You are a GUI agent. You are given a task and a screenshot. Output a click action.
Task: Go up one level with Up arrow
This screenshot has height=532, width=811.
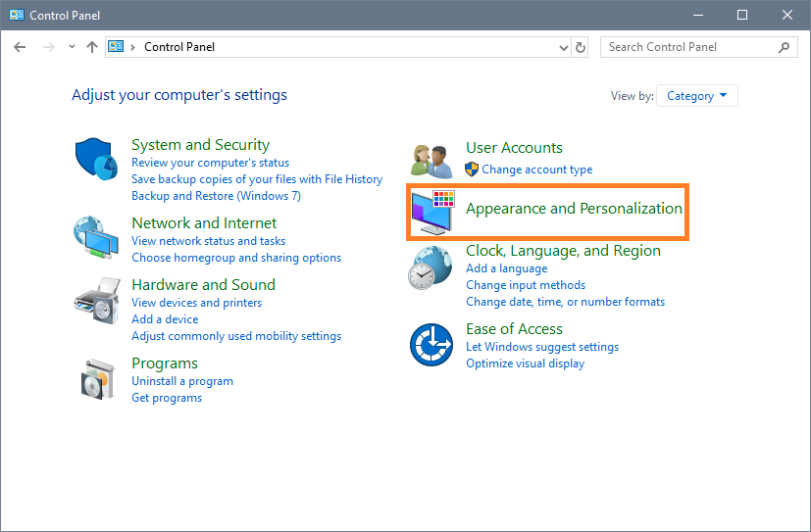(x=92, y=47)
